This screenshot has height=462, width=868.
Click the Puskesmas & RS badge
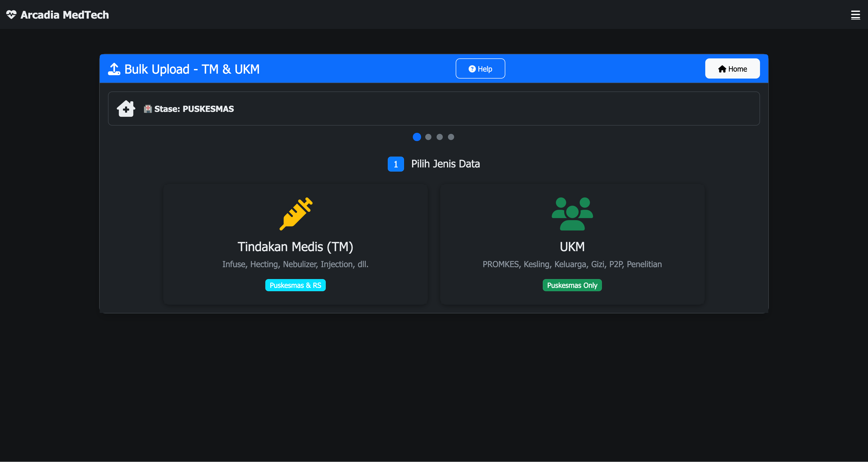(x=295, y=285)
